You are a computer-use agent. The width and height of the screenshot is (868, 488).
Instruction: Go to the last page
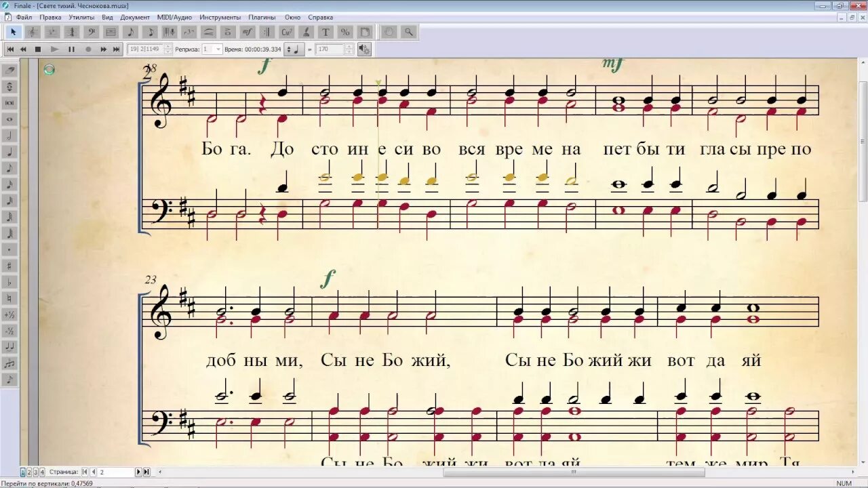tap(146, 472)
